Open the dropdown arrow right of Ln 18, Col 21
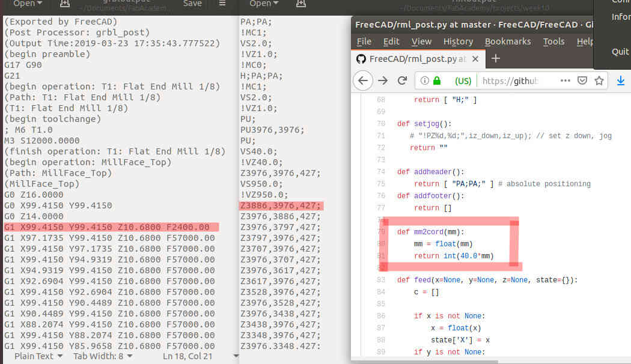631x364 pixels. 236,356
